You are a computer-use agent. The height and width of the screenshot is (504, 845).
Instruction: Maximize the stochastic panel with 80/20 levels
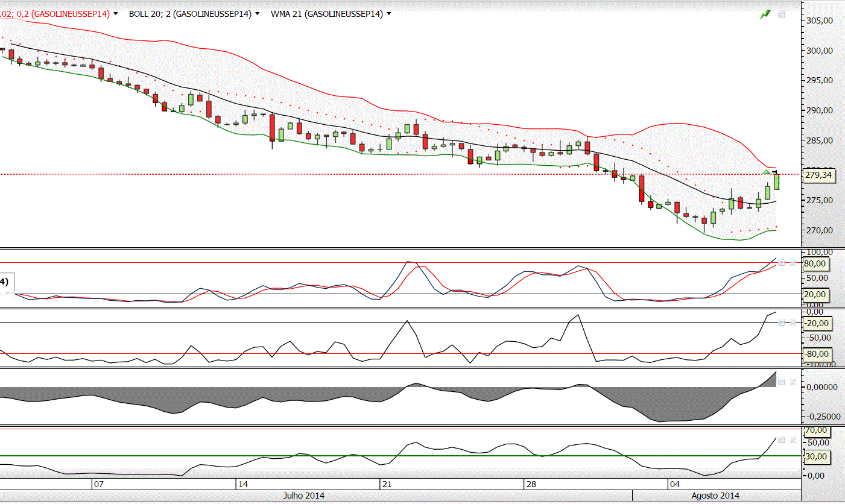click(781, 263)
